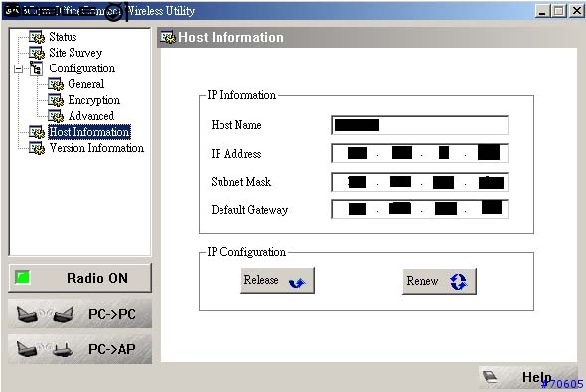Viewport: 586px width, 392px height.
Task: Click the Advanced settings icon
Action: coord(56,116)
